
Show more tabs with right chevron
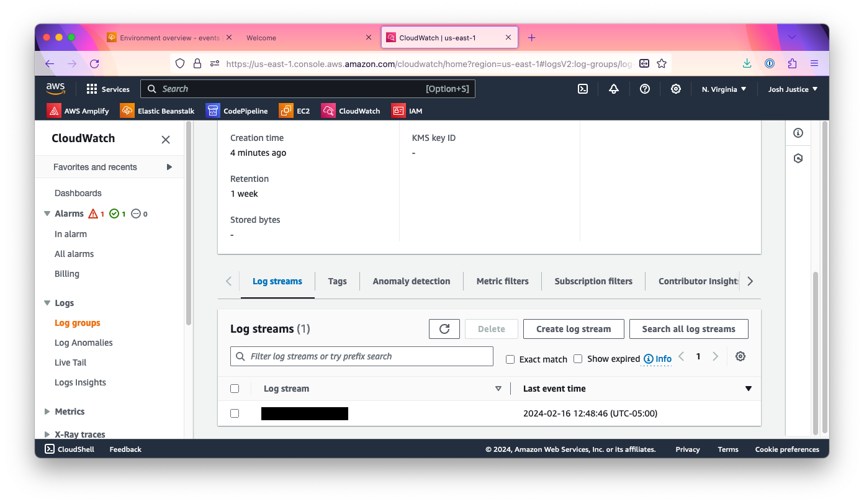(750, 281)
